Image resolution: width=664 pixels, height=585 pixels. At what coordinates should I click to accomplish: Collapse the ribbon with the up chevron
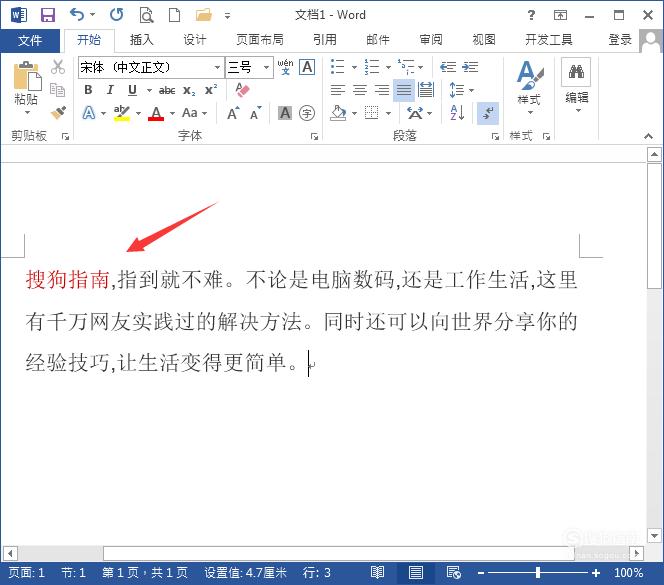pos(648,136)
